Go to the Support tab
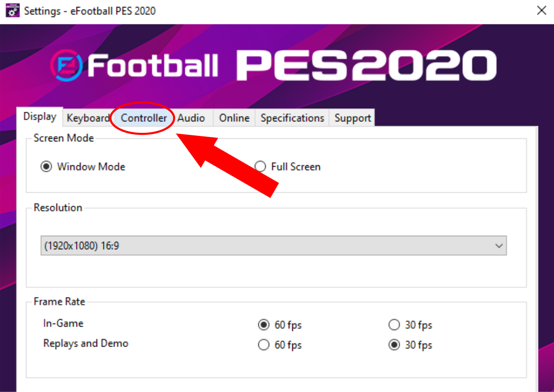The image size is (554, 392). pos(352,118)
